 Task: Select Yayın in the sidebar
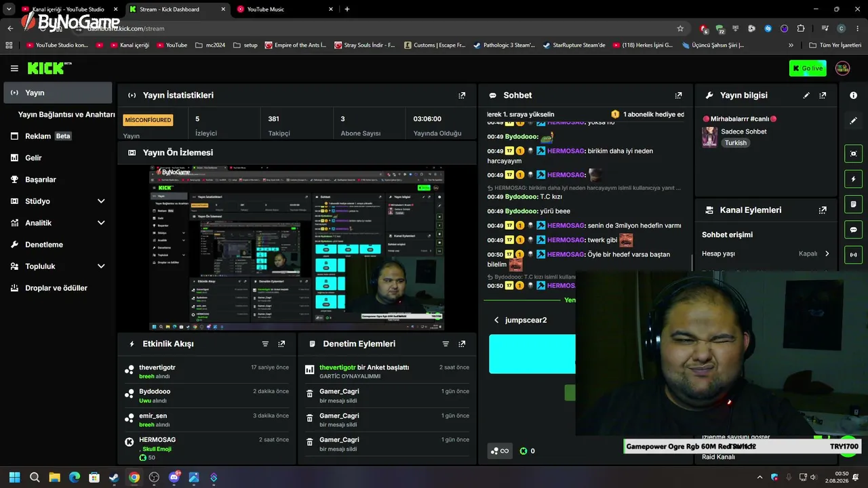point(58,93)
